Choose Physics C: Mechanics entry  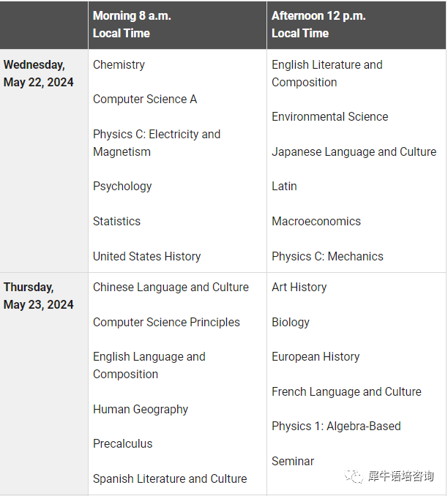(327, 256)
